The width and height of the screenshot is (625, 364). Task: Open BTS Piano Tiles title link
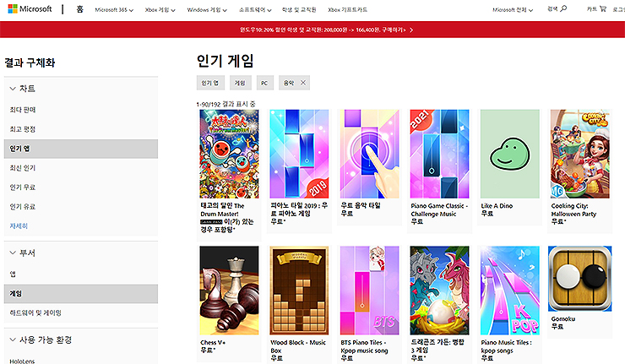[364, 346]
